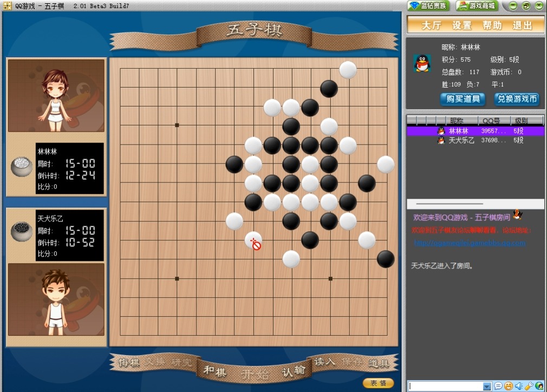Open 帮助 help menu

tap(492, 25)
